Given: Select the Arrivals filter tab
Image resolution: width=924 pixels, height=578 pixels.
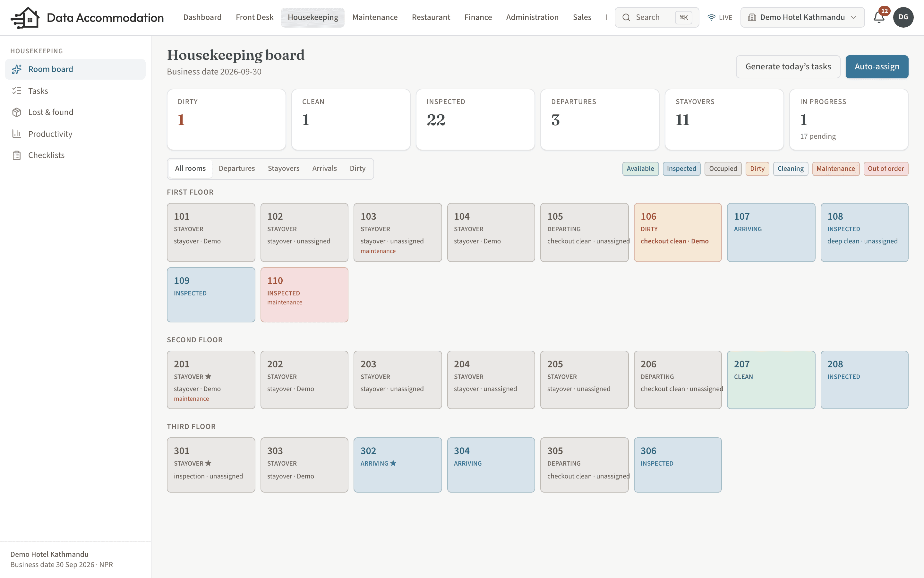Looking at the screenshot, I should pos(324,169).
